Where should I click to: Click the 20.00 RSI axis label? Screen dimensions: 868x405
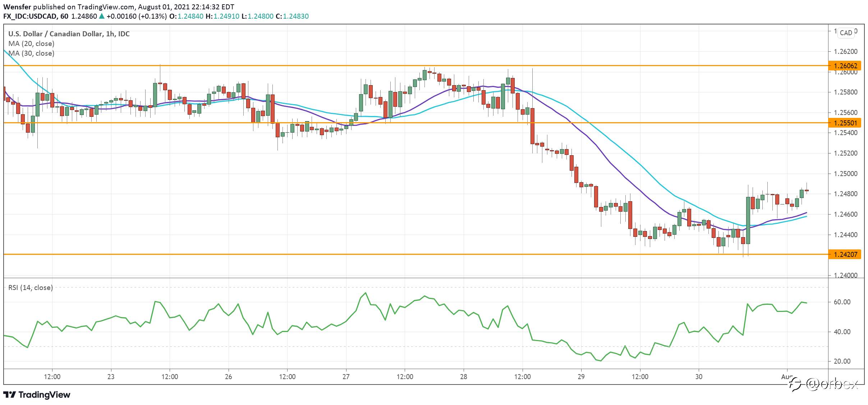[842, 362]
